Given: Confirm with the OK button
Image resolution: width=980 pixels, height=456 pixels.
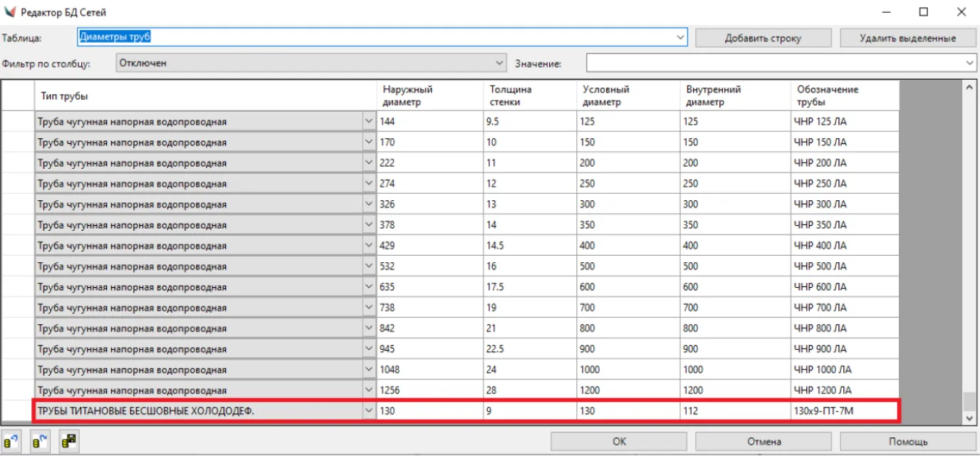Looking at the screenshot, I should click(x=619, y=441).
